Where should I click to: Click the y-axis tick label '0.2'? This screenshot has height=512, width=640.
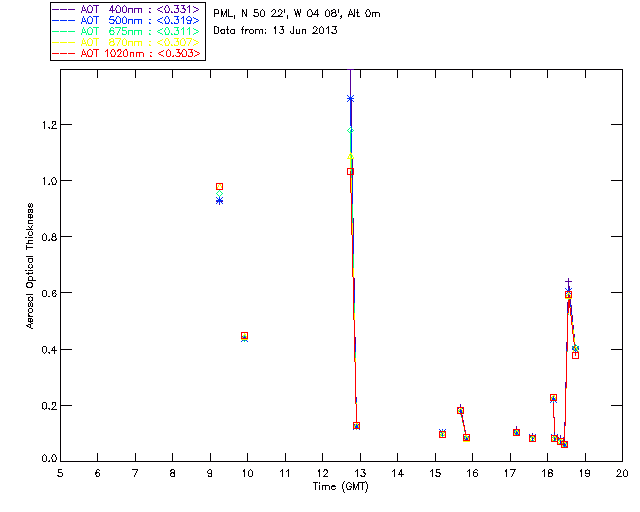(49, 406)
